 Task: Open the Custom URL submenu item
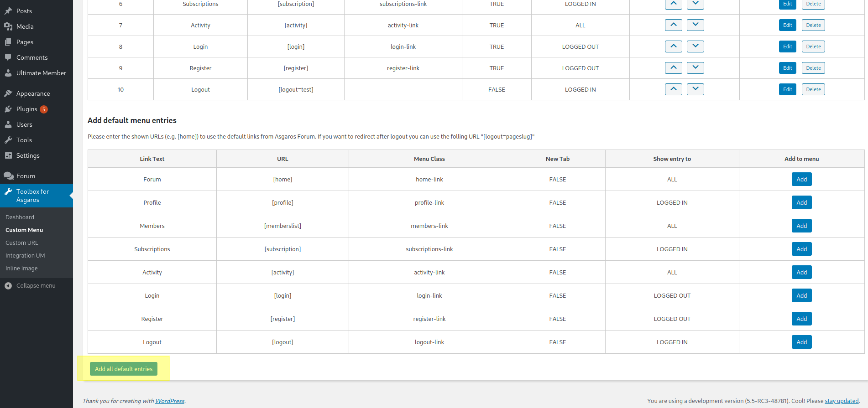click(x=22, y=243)
